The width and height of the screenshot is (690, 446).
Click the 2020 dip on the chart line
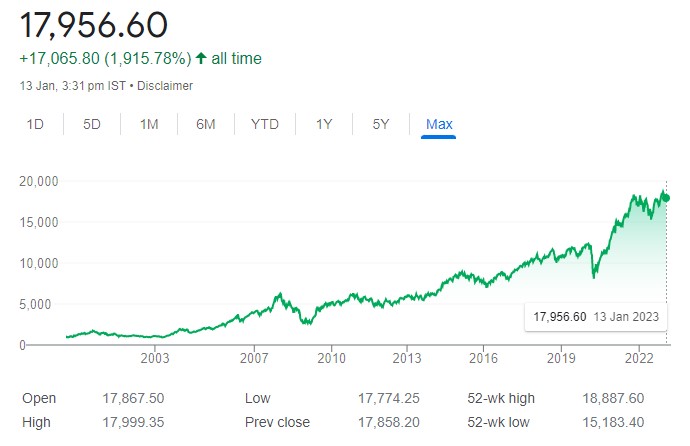tap(594, 275)
